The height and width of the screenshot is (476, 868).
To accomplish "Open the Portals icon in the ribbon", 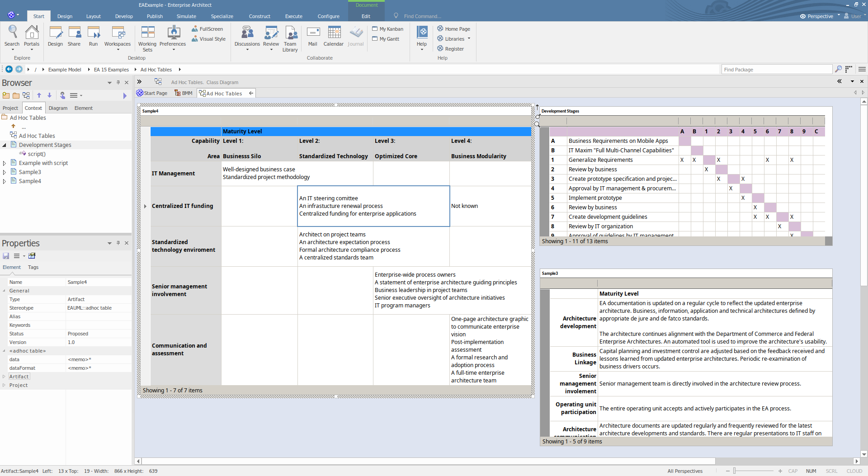I will tap(31, 36).
